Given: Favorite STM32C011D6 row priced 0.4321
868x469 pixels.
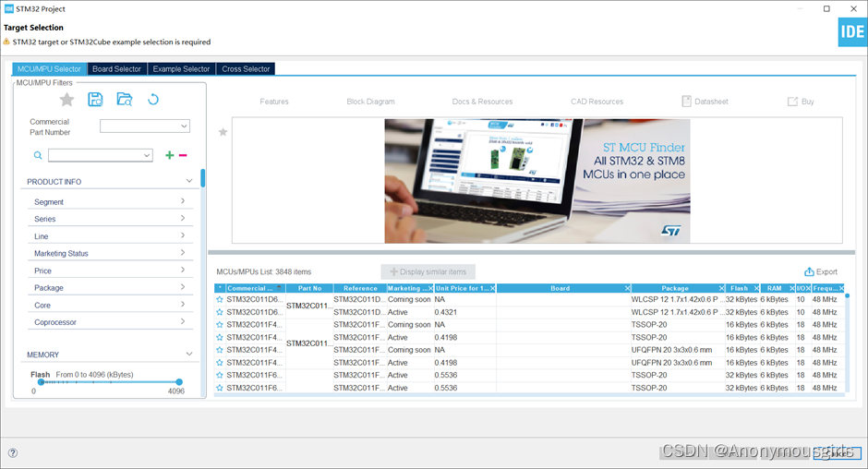Looking at the screenshot, I should 220,312.
